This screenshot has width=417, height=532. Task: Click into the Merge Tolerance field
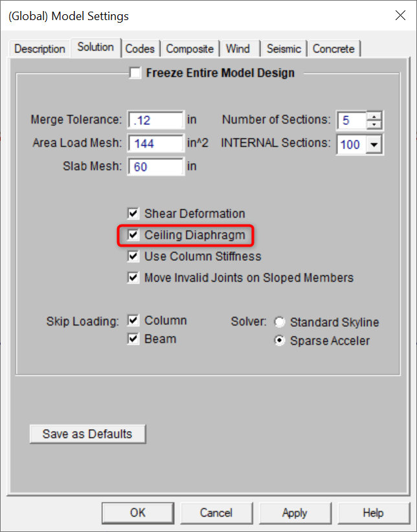(156, 120)
